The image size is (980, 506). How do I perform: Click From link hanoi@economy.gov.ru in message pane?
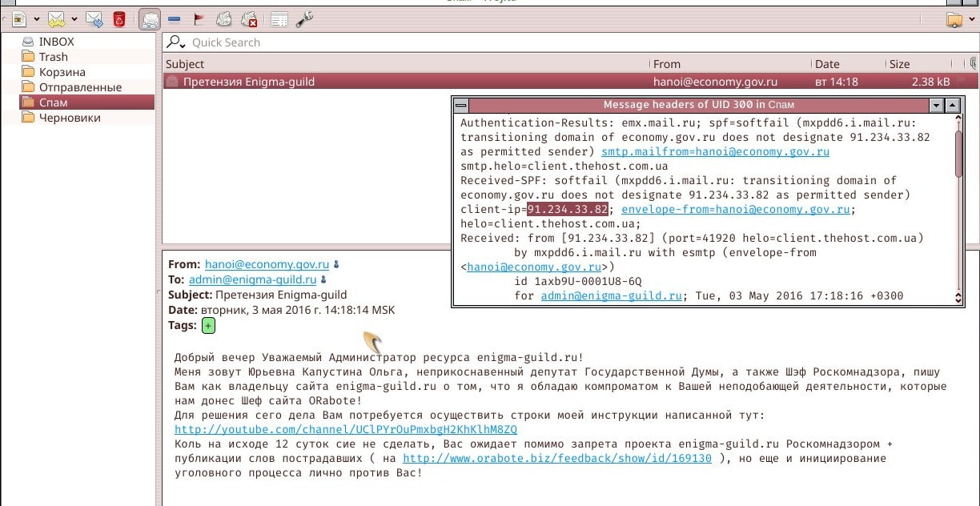(267, 264)
